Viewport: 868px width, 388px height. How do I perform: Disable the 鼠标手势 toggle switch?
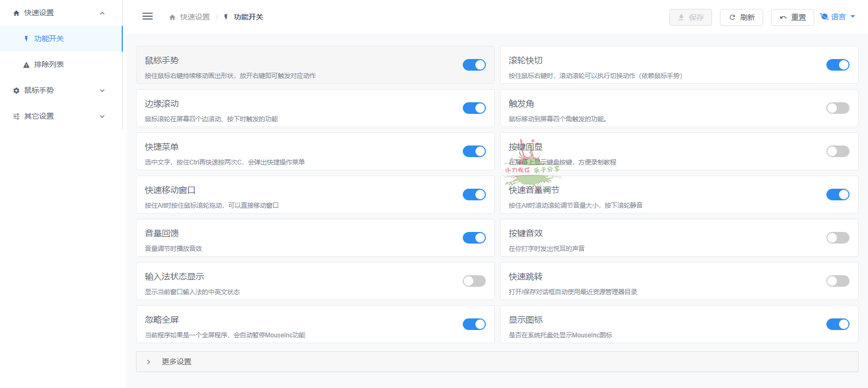(x=474, y=65)
